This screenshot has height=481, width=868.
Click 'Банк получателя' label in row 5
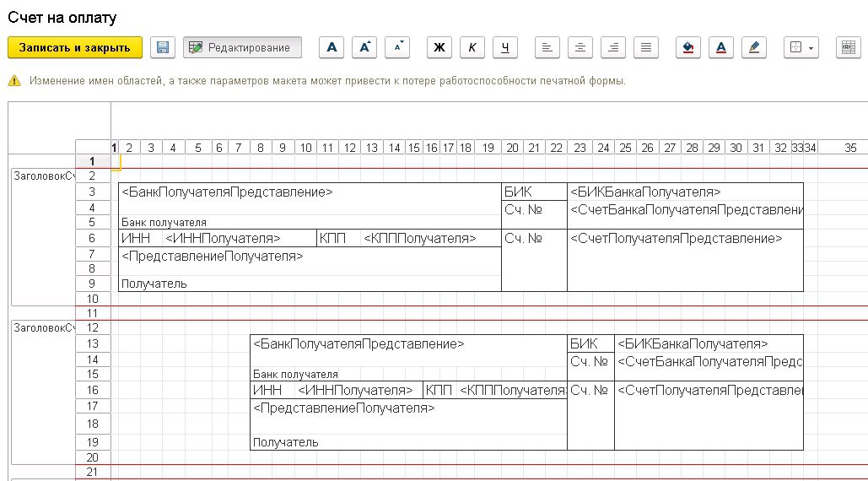164,223
